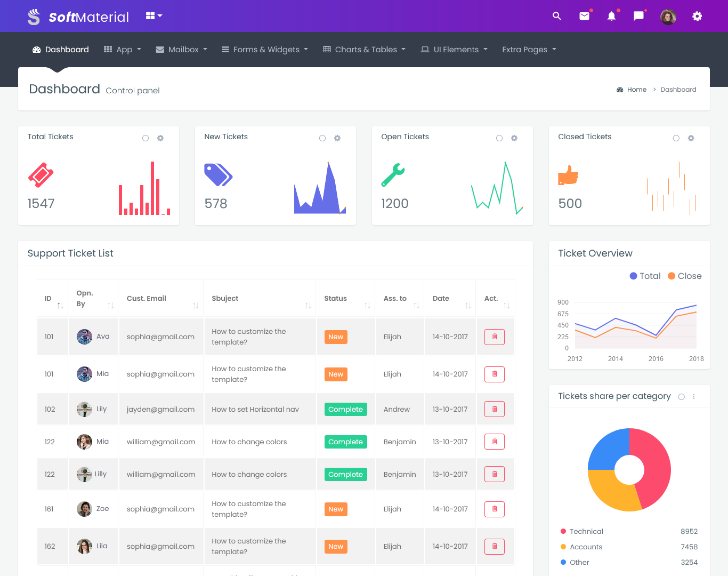Viewport: 728px width, 576px height.
Task: Click gear icon on Open Tickets card
Action: coord(514,138)
